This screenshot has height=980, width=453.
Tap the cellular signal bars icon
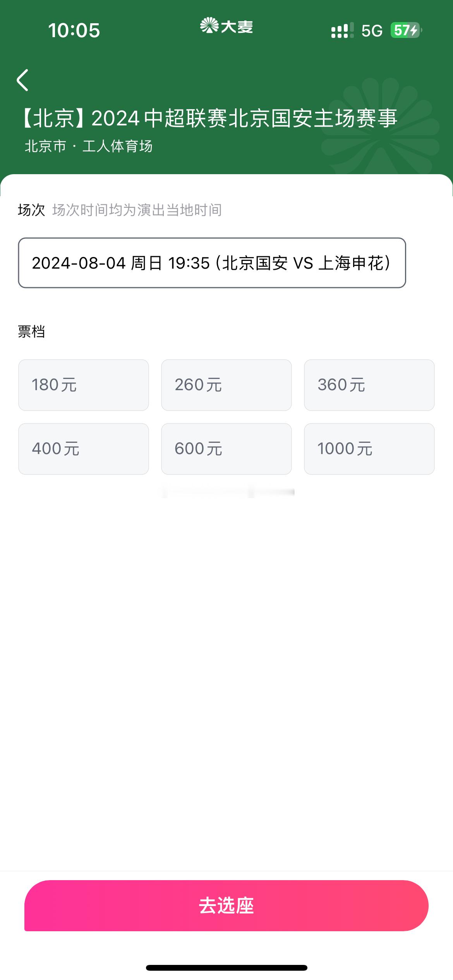pos(342,30)
